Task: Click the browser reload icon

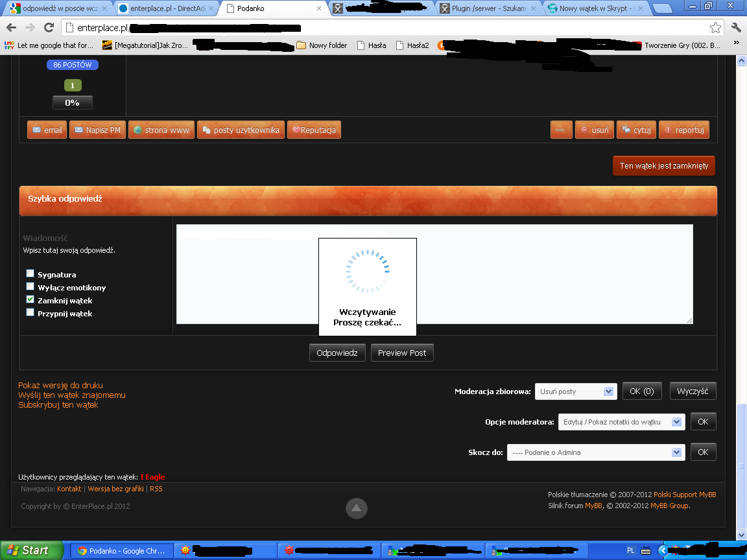Action: [49, 28]
